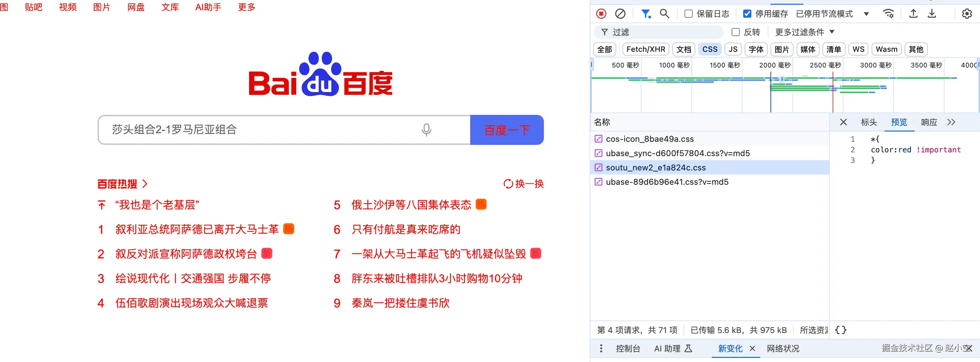Click timeline at 2000 毫秒 marker

(775, 65)
